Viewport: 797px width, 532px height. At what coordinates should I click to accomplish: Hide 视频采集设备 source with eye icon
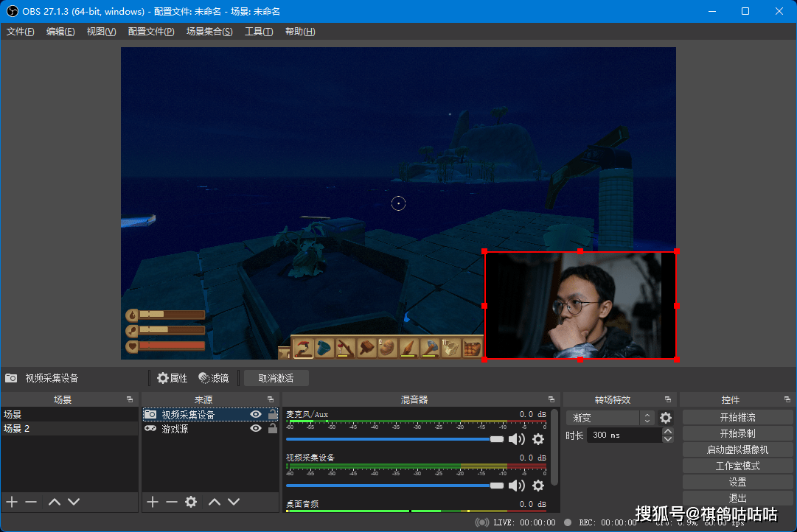[x=256, y=415]
